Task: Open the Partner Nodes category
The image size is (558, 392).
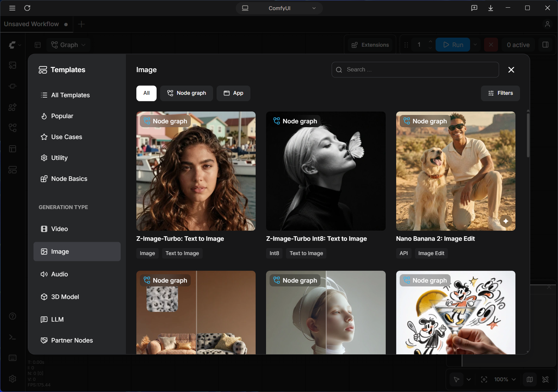Action: pos(77,340)
